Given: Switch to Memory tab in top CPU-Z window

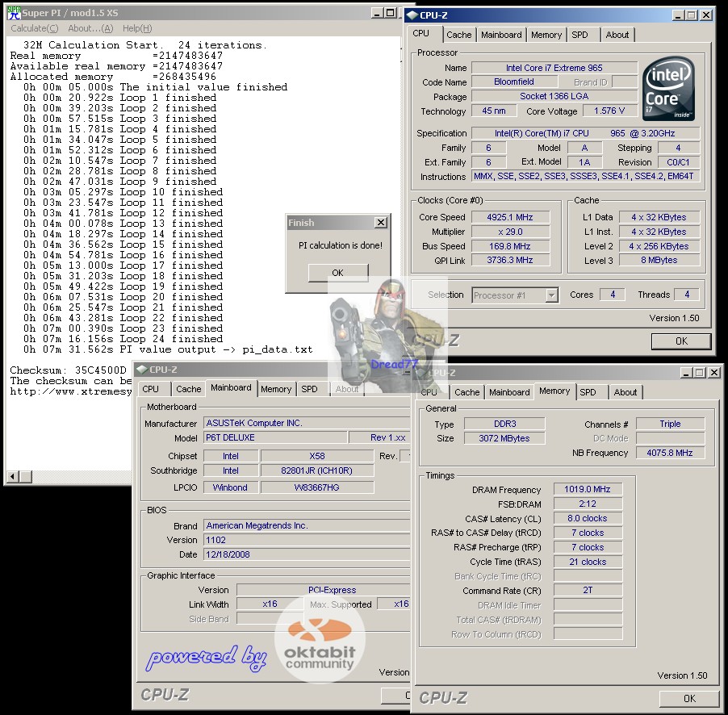Looking at the screenshot, I should click(x=546, y=35).
